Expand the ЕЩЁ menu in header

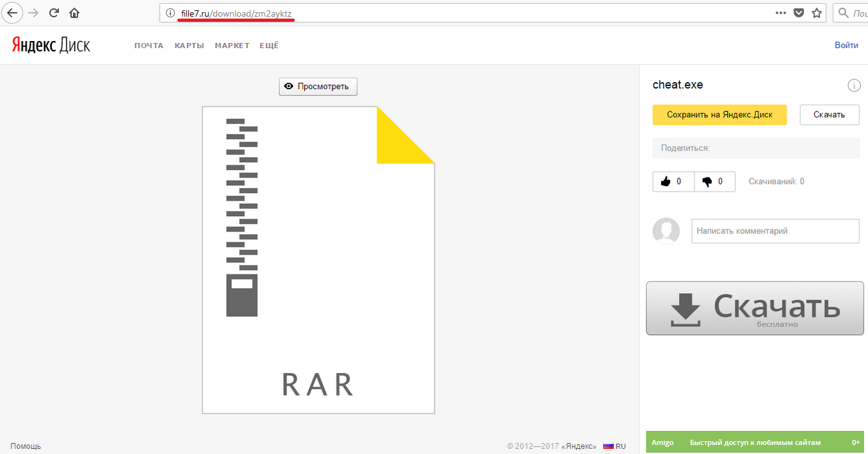(269, 46)
